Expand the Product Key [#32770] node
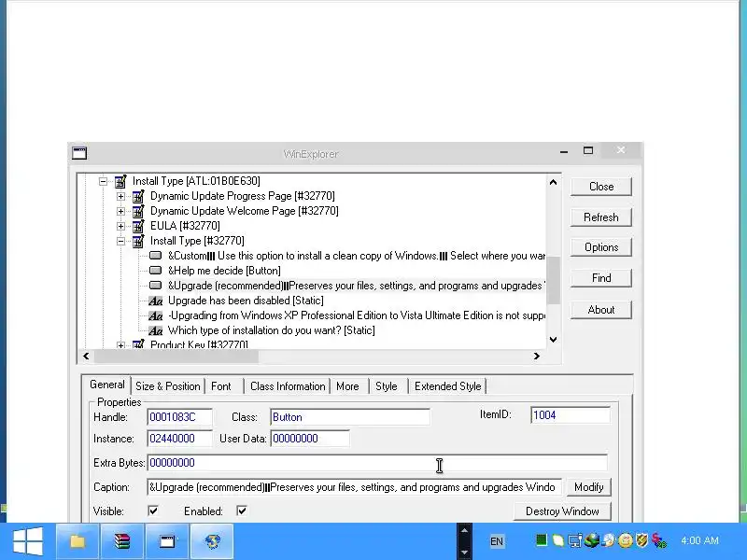The height and width of the screenshot is (560, 747). click(x=120, y=345)
